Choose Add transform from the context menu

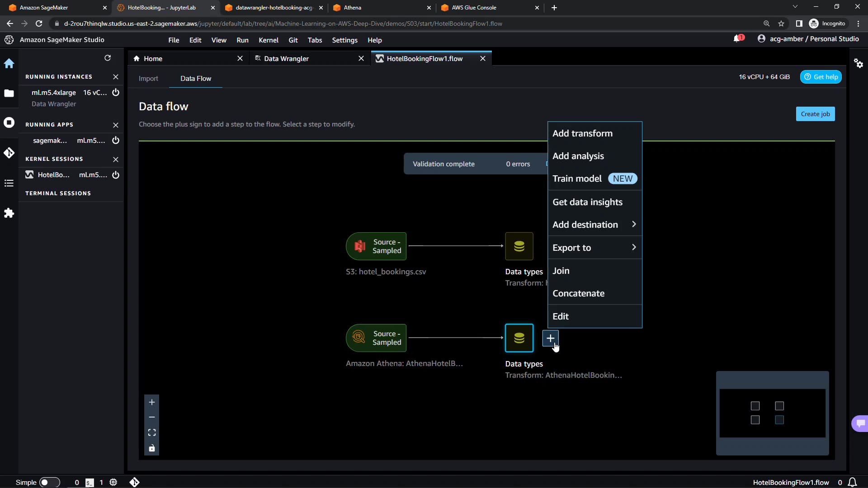click(x=582, y=133)
